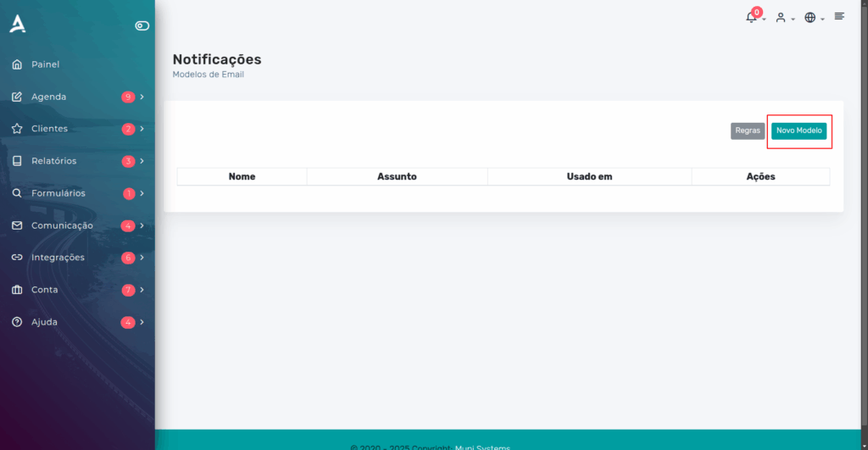Image resolution: width=868 pixels, height=450 pixels.
Task: Click the Novo Modelo button
Action: 798,131
